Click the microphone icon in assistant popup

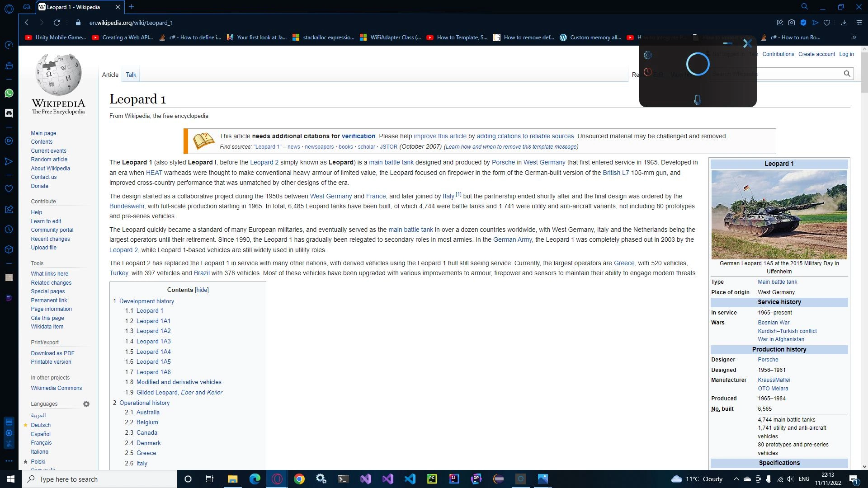pyautogui.click(x=698, y=100)
